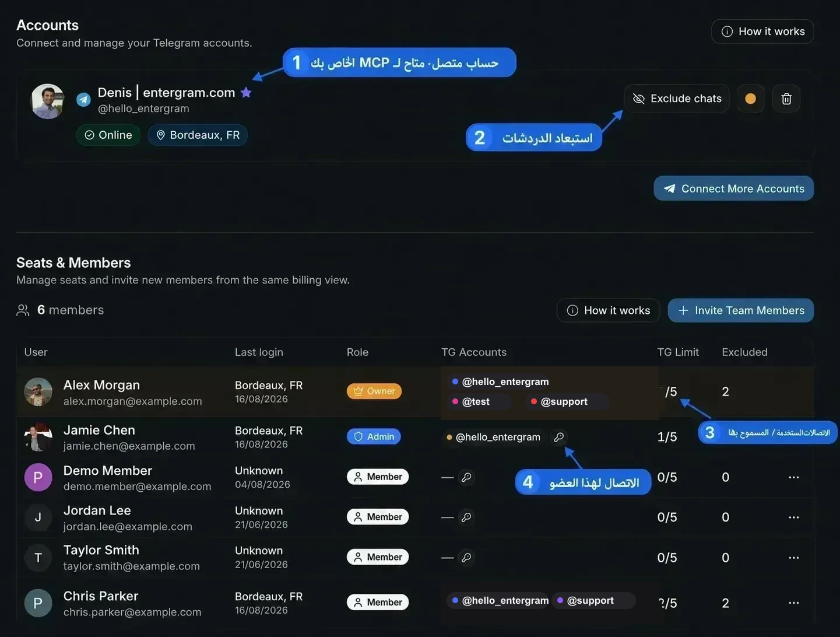Open three-dot menu for Chris Parker
Screen dimensions: 840x637
(793, 603)
